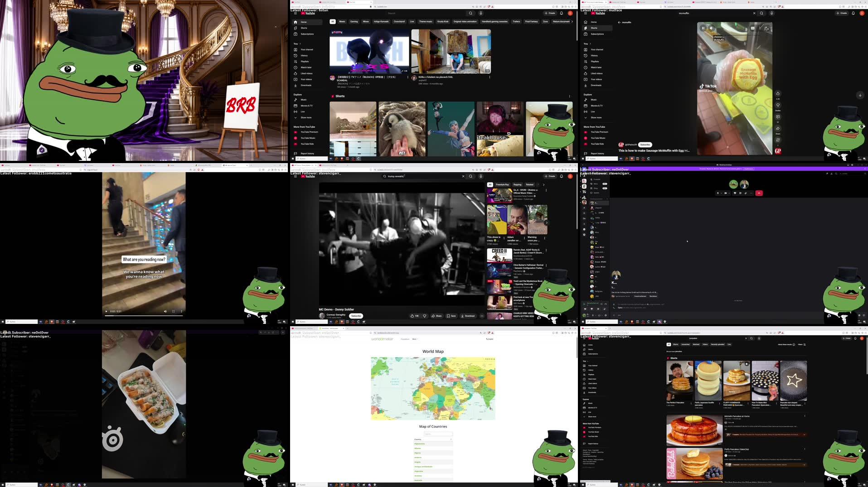Open comments on the Sausage McMuffin short

pos(778,117)
